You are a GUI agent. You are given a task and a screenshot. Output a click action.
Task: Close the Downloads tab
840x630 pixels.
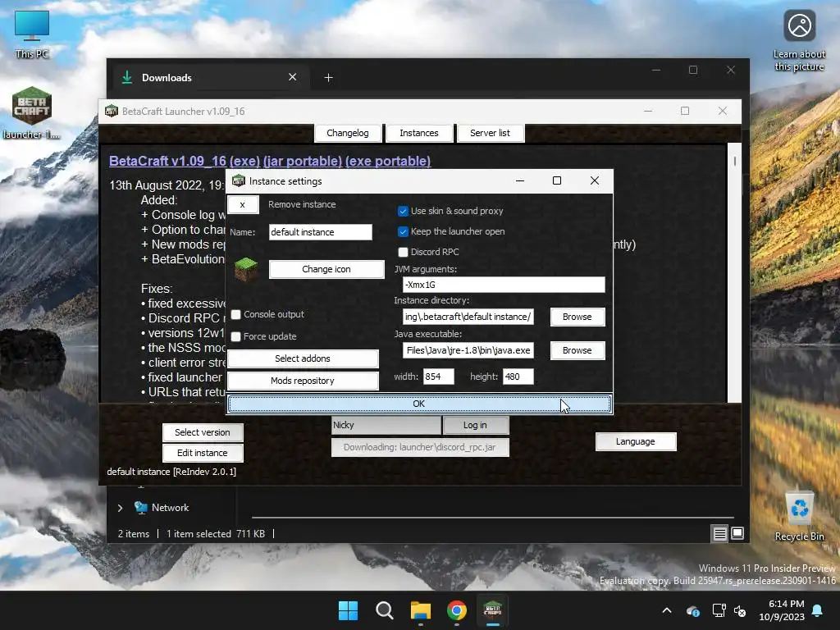tap(293, 77)
